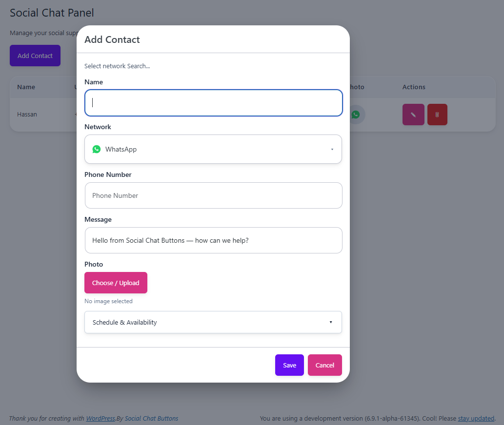This screenshot has height=425, width=504.
Task: Click the Message text field
Action: [213, 240]
